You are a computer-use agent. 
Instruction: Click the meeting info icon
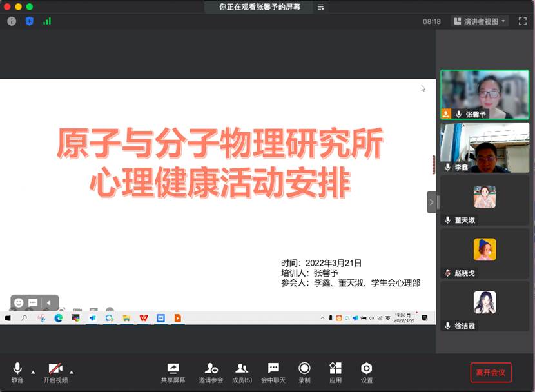[12, 21]
